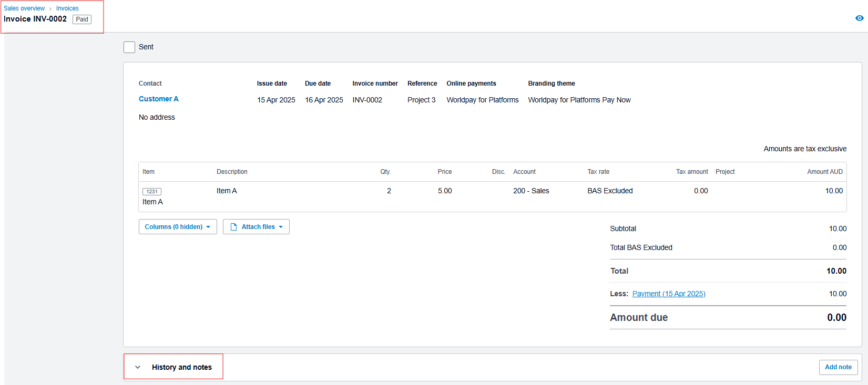Screen dimensions: 868x385
Task: Click the 15 Apr 2025 issue date
Action: [276, 100]
